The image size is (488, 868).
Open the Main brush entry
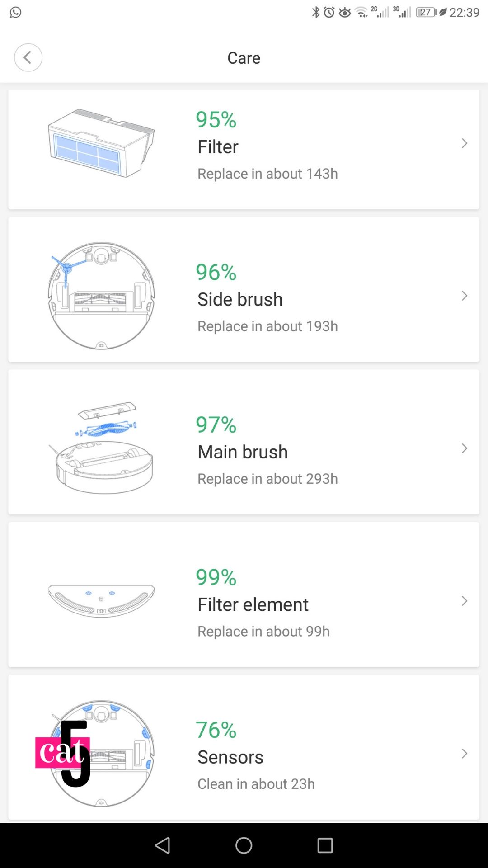click(x=243, y=452)
